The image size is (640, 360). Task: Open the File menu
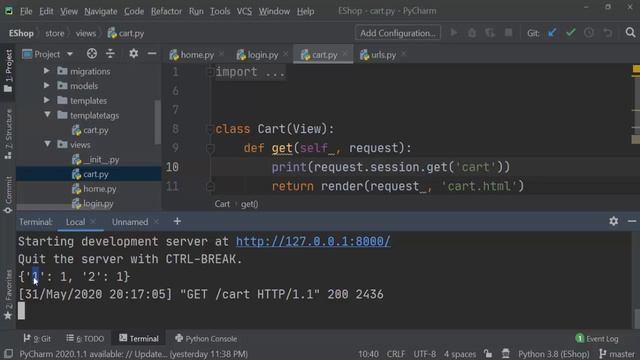click(x=26, y=11)
